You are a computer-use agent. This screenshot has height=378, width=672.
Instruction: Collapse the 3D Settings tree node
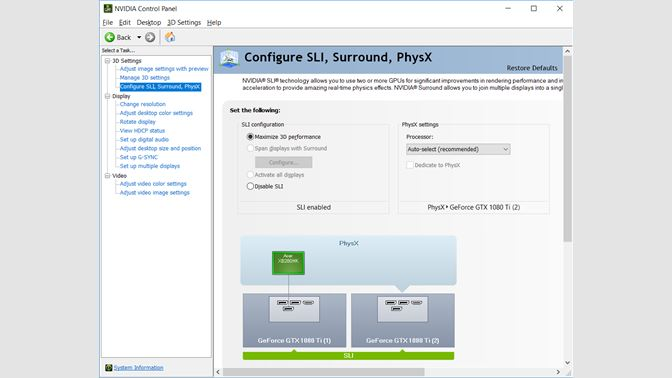(108, 61)
